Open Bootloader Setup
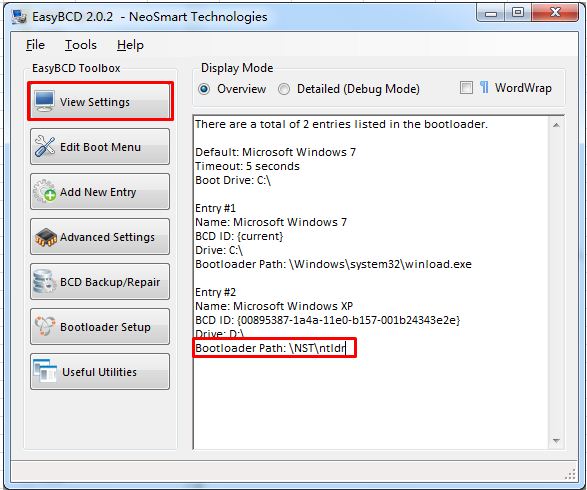 click(x=100, y=326)
